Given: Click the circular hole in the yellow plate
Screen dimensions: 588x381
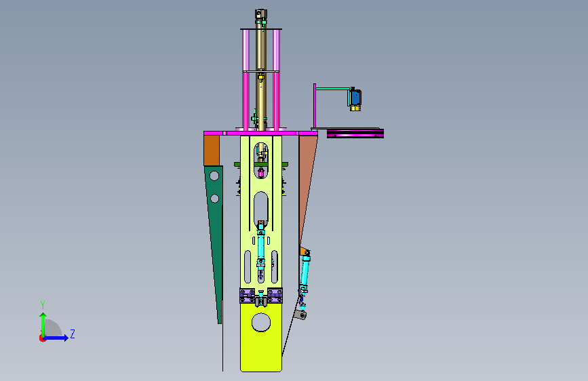Looking at the screenshot, I should coord(261,322).
